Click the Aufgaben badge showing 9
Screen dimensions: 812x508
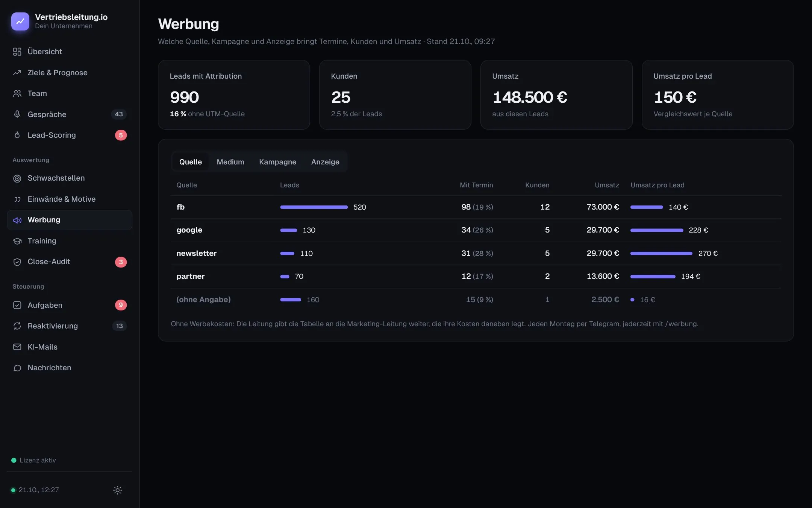click(x=121, y=305)
